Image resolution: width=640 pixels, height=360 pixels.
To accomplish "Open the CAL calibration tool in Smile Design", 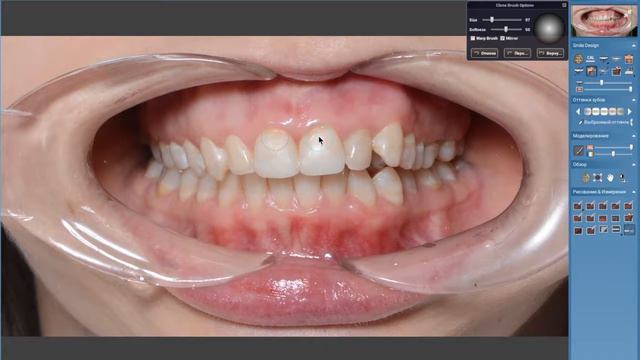I will tap(591, 59).
